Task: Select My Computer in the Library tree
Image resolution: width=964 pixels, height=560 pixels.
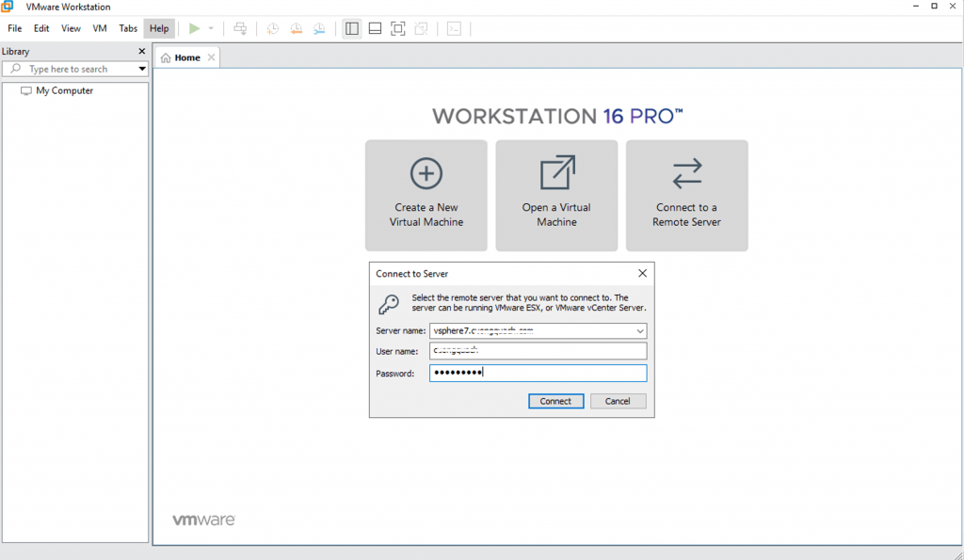Action: coord(65,90)
